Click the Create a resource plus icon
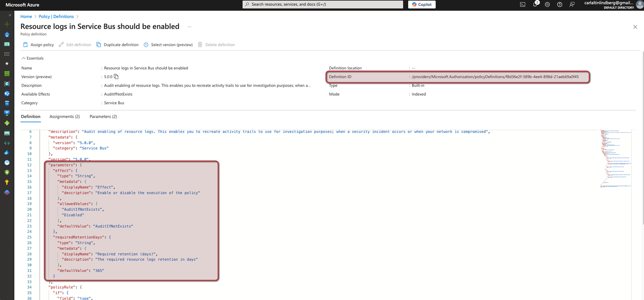Image resolution: width=644 pixels, height=300 pixels. tap(7, 24)
